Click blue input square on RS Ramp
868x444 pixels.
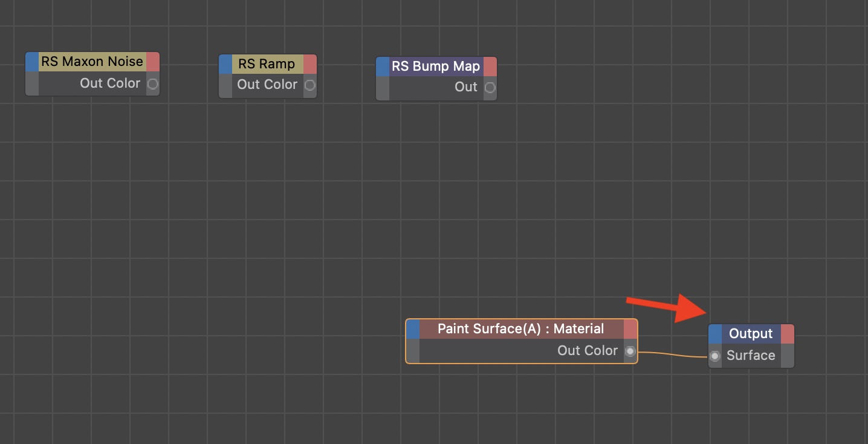[x=225, y=64]
